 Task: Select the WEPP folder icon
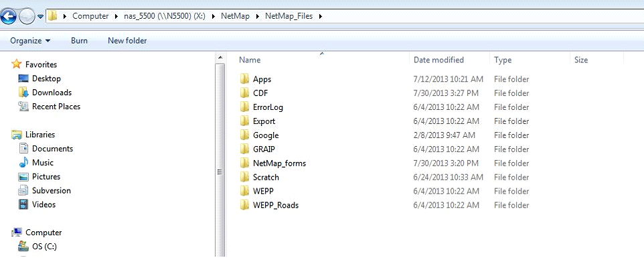pos(245,191)
